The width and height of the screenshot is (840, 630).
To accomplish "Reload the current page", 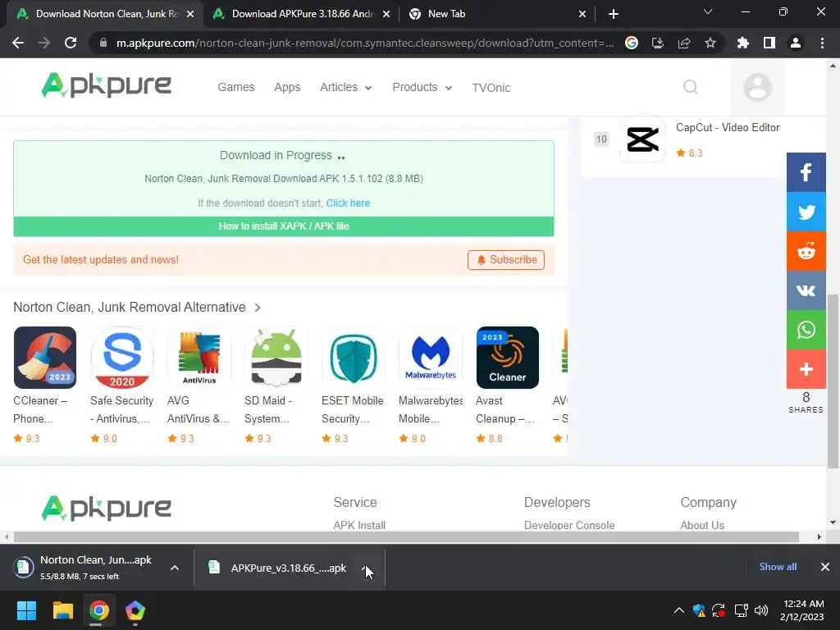I will pos(71,43).
